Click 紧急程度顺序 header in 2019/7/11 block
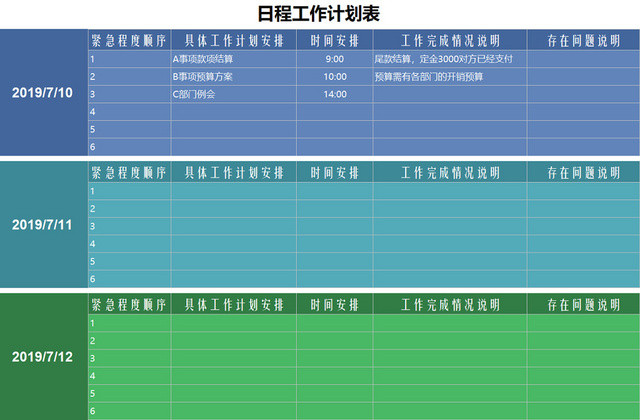Screen dimensions: 640x420 click(129, 172)
